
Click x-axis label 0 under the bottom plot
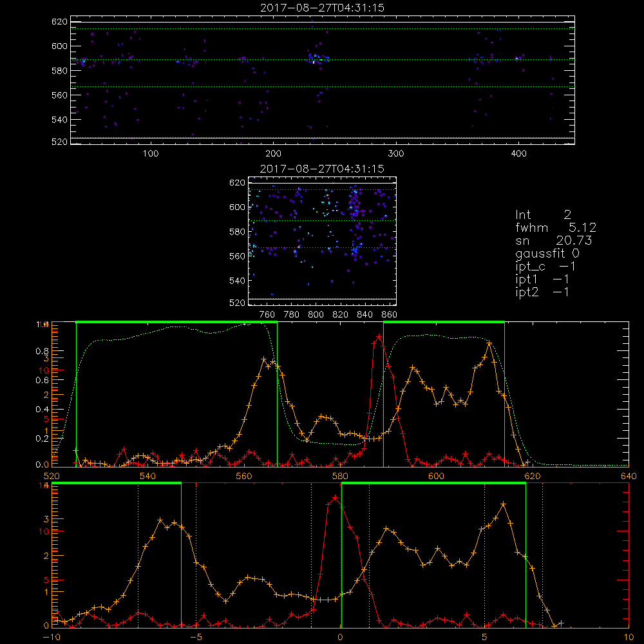341,637
